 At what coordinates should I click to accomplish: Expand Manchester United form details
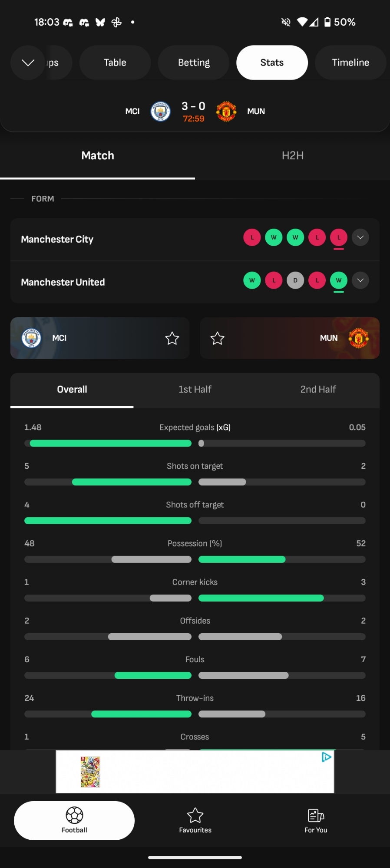[360, 280]
